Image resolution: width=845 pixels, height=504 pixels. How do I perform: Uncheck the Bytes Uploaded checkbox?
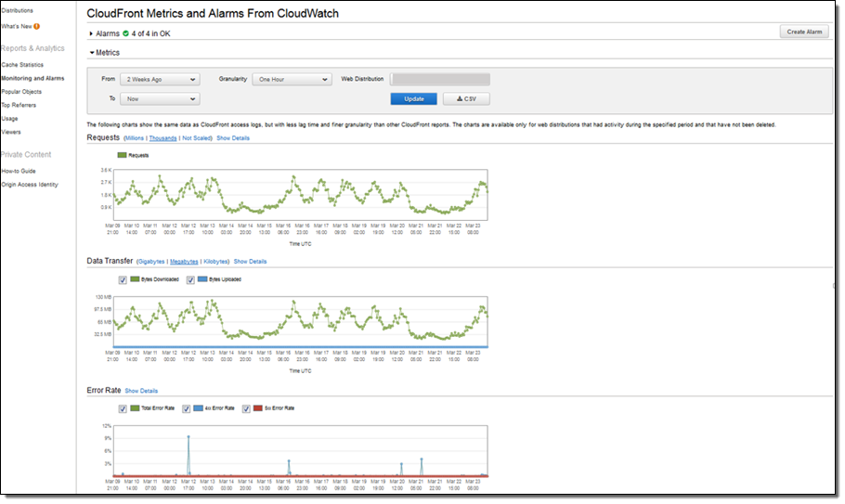(x=190, y=278)
